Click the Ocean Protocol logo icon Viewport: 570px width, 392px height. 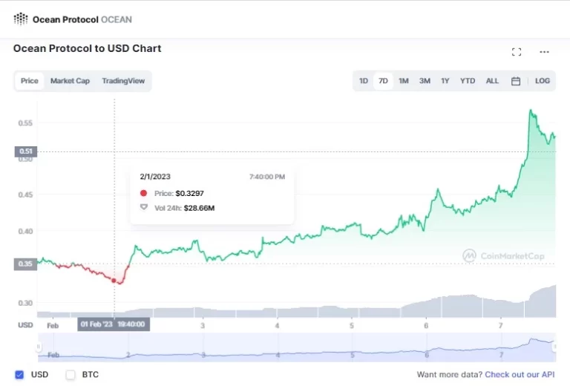(21, 19)
